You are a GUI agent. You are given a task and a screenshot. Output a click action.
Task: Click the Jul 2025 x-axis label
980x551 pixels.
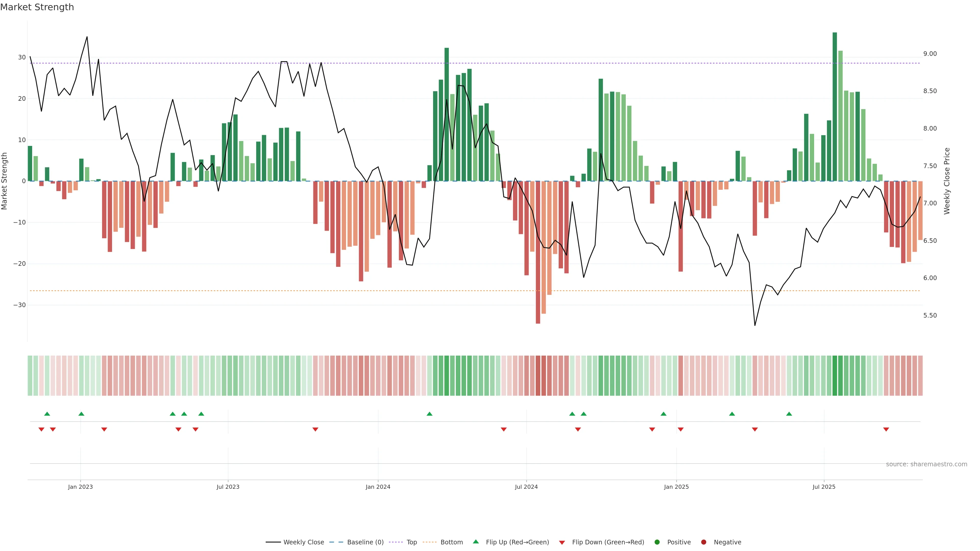pyautogui.click(x=824, y=487)
